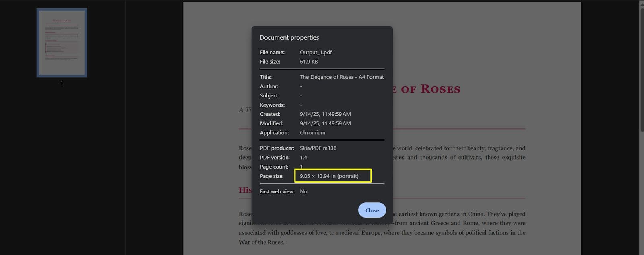The image size is (644, 255).
Task: Click the Fast web view value No
Action: click(303, 192)
